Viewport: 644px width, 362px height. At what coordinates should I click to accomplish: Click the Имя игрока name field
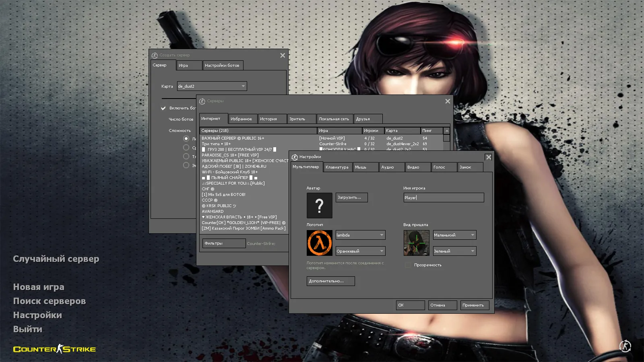click(x=444, y=197)
